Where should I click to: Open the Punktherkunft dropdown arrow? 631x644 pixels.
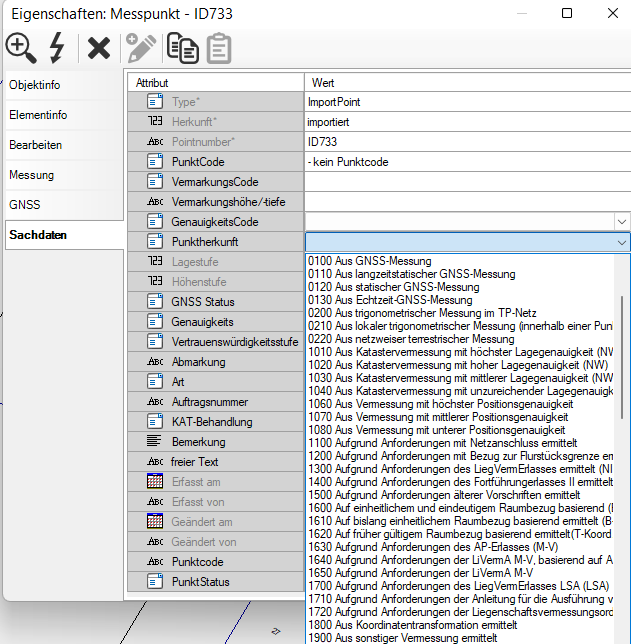tap(621, 242)
